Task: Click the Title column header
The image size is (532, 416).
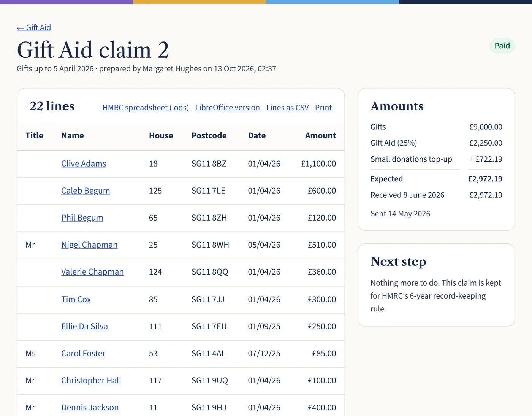Action: (34, 135)
